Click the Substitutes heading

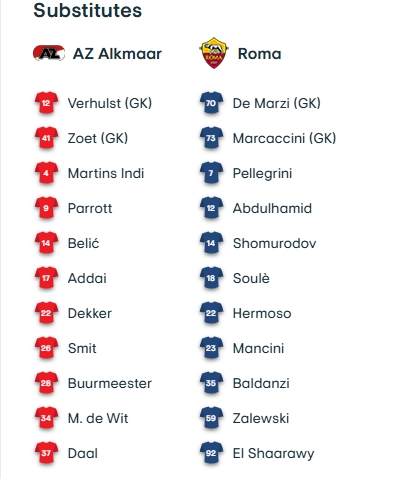(x=88, y=10)
